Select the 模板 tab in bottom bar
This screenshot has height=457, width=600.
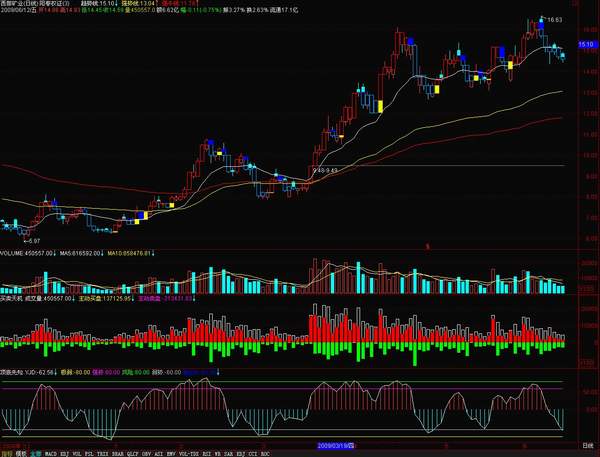tap(21, 454)
